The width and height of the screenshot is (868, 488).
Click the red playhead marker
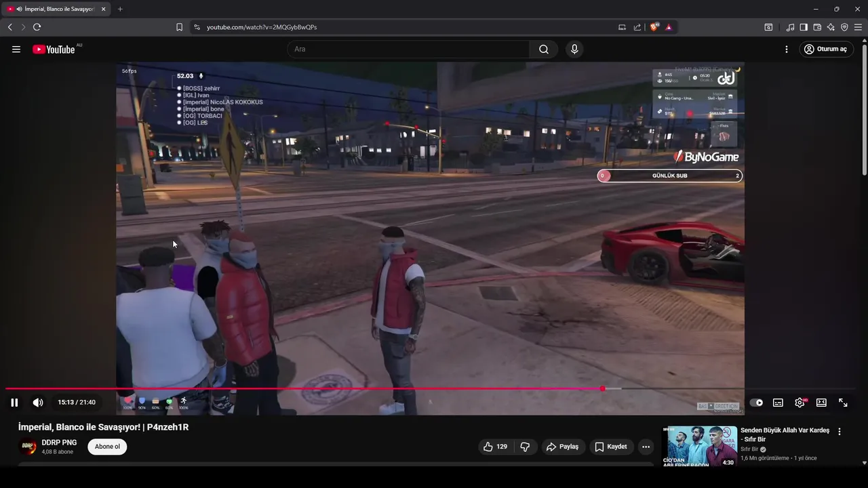click(x=602, y=388)
